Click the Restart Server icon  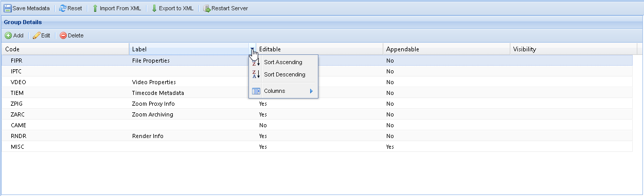tap(207, 8)
